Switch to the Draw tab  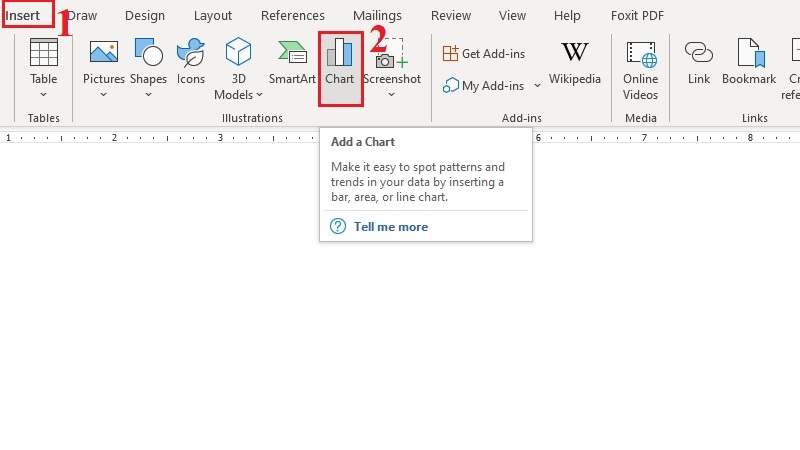[x=83, y=16]
